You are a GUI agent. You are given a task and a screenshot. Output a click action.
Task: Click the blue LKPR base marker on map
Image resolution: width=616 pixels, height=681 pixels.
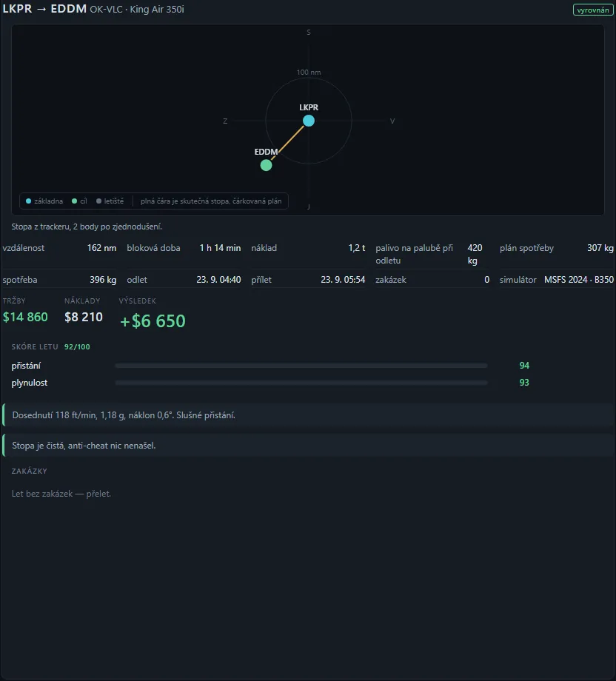(x=309, y=121)
